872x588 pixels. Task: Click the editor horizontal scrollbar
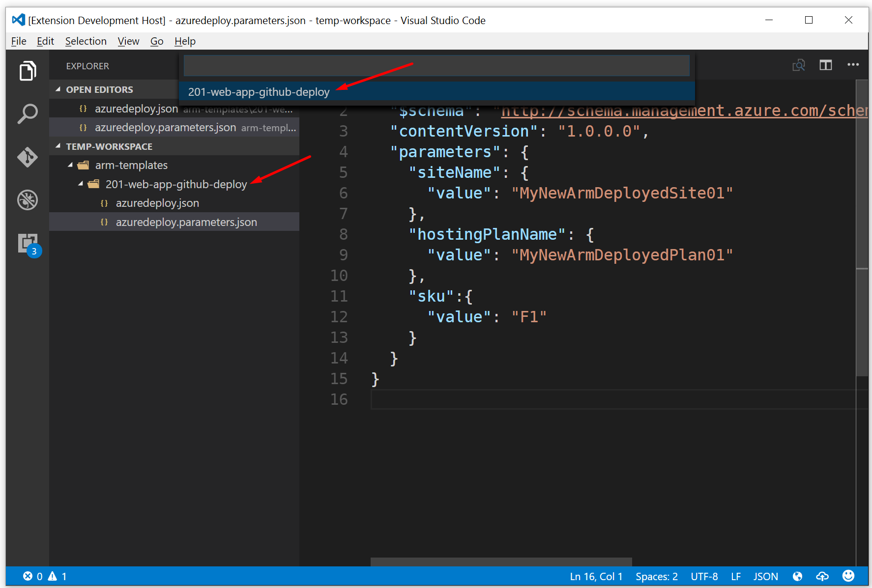coord(501,562)
